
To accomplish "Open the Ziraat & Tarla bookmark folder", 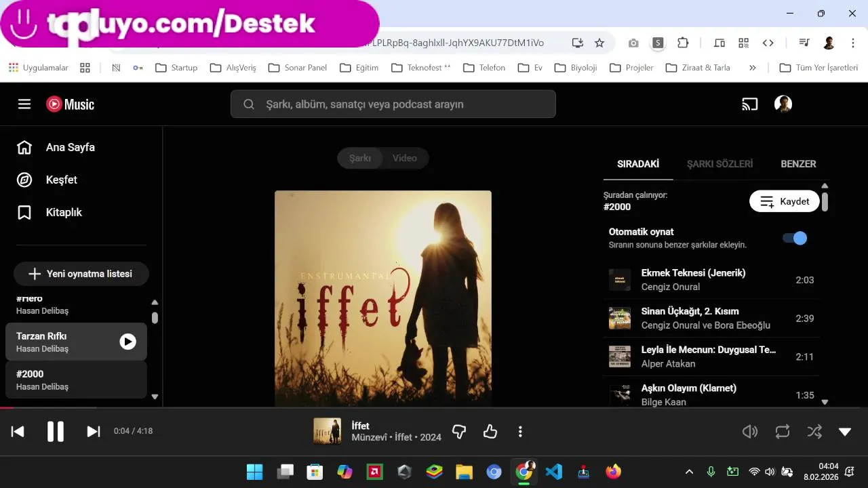I will pyautogui.click(x=698, y=68).
